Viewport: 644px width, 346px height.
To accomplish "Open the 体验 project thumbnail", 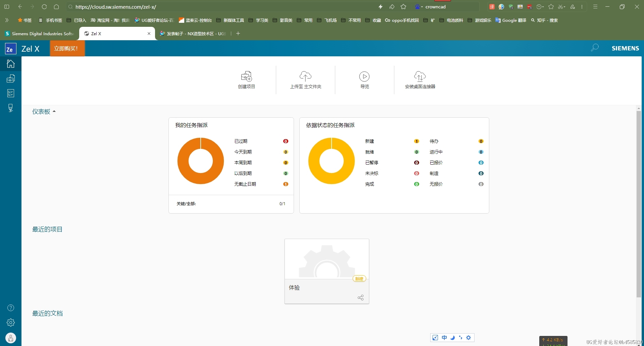I will (327, 259).
